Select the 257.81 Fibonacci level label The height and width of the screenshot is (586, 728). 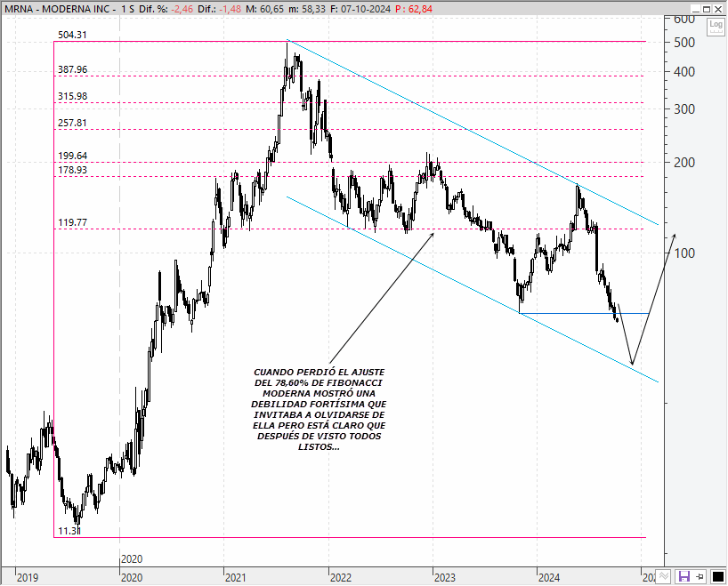point(72,123)
